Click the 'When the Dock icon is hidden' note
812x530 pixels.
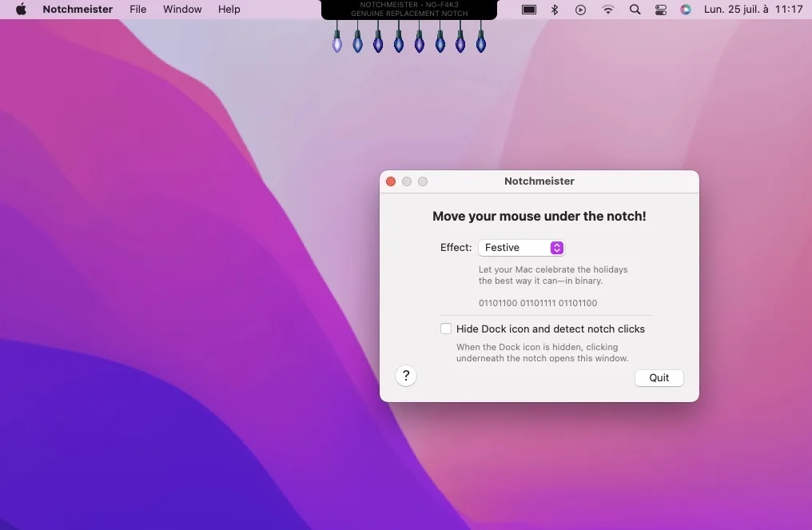click(542, 353)
